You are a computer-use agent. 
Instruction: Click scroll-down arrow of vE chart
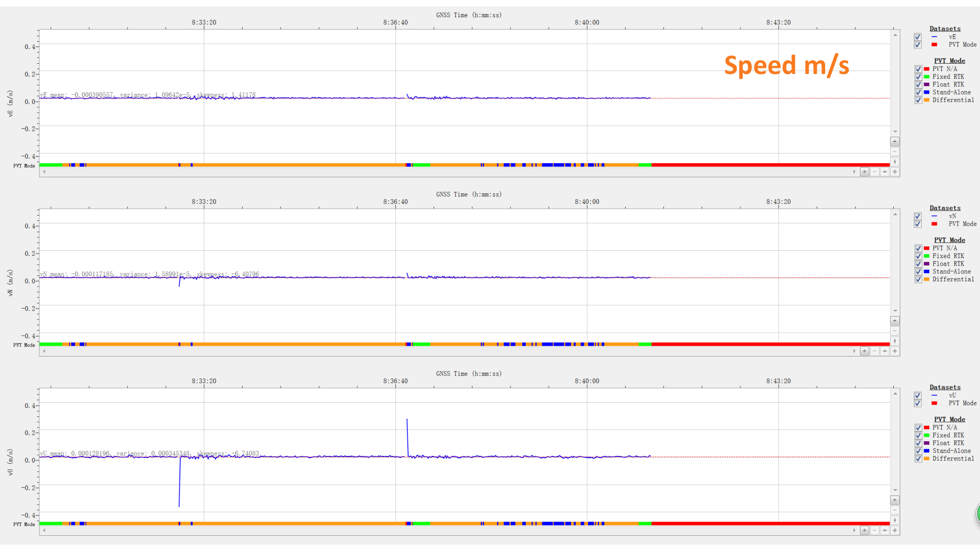(x=895, y=132)
